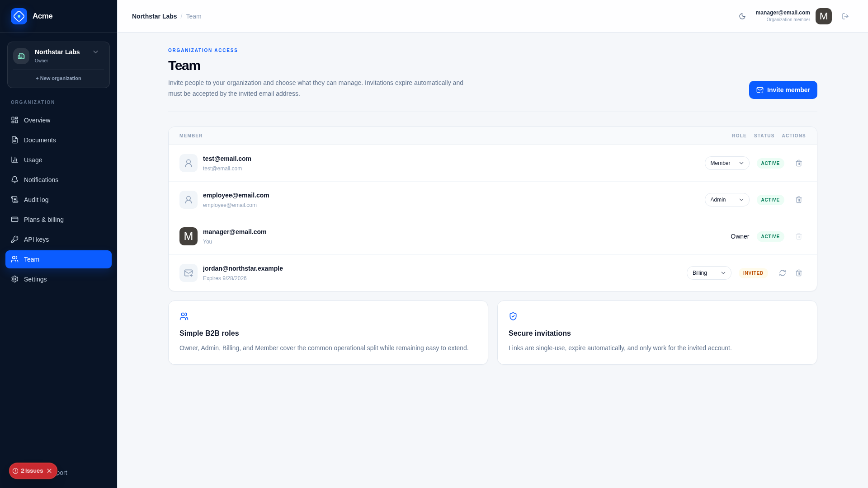This screenshot has height=488, width=868.
Task: Open API keys page
Action: point(58,239)
